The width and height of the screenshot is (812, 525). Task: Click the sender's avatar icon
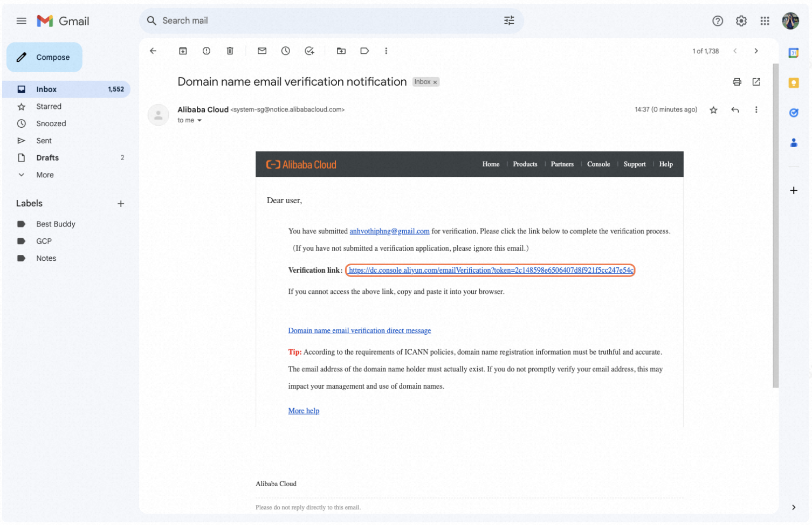(158, 115)
